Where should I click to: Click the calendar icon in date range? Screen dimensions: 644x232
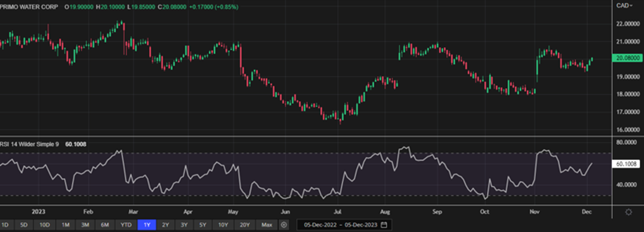pos(383,225)
